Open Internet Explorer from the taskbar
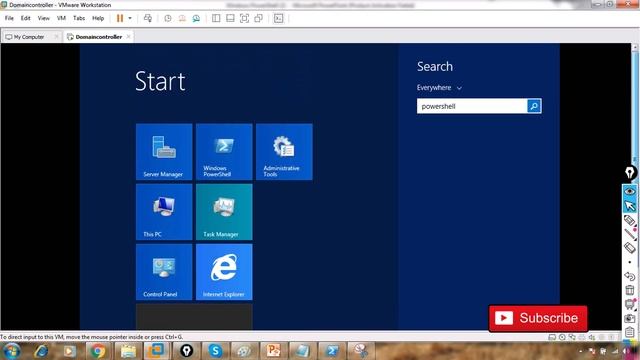The height and width of the screenshot is (360, 640). (41, 351)
